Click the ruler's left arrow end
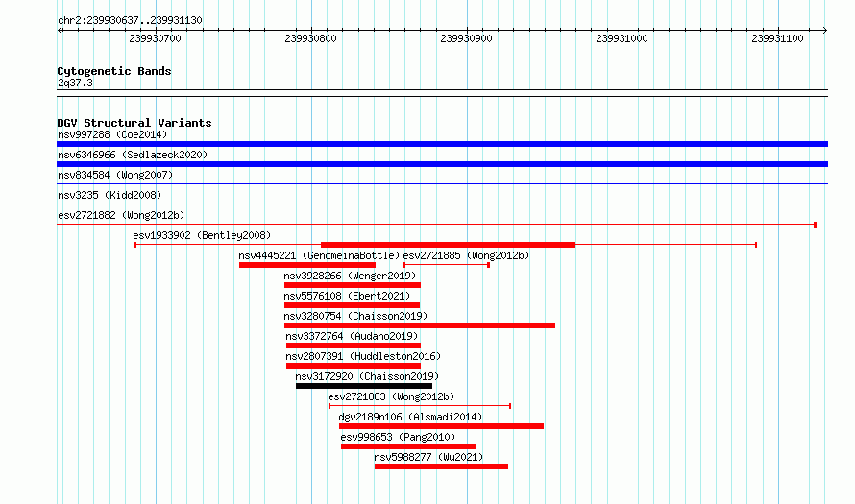This screenshot has width=855, height=504. click(x=60, y=30)
